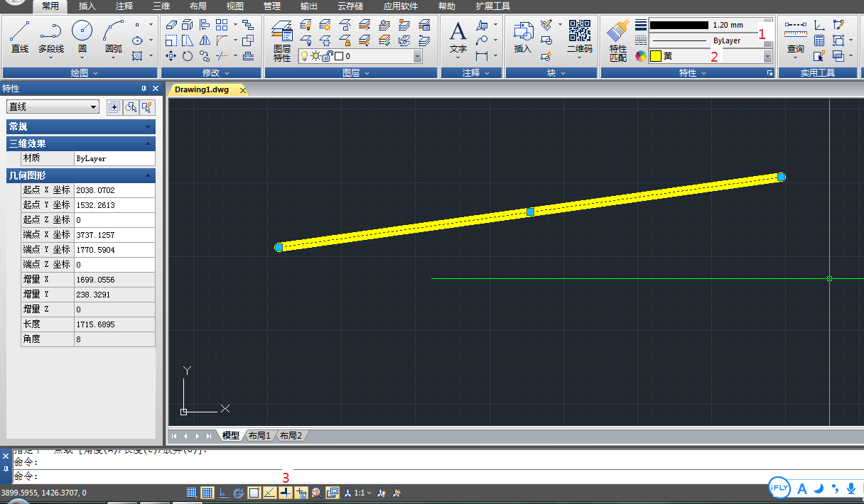Open the calculator icon in Utilities panel
This screenshot has width=864, height=504.
(x=819, y=40)
